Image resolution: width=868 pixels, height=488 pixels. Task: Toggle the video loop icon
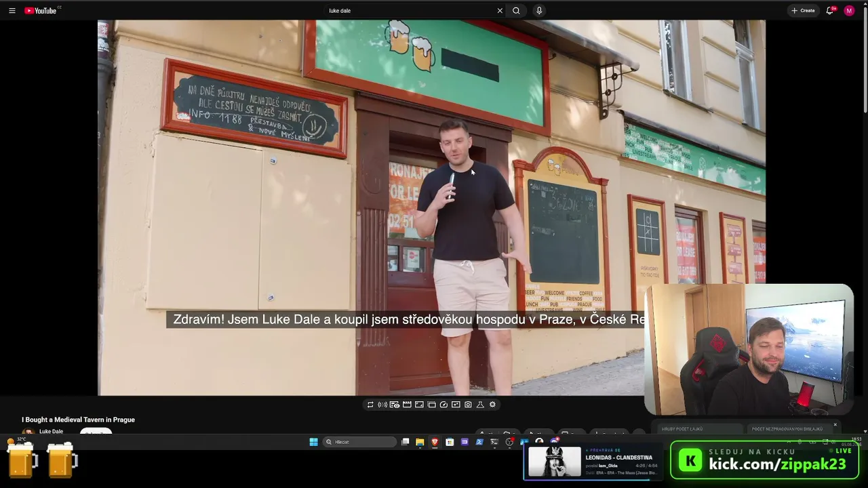click(x=370, y=405)
